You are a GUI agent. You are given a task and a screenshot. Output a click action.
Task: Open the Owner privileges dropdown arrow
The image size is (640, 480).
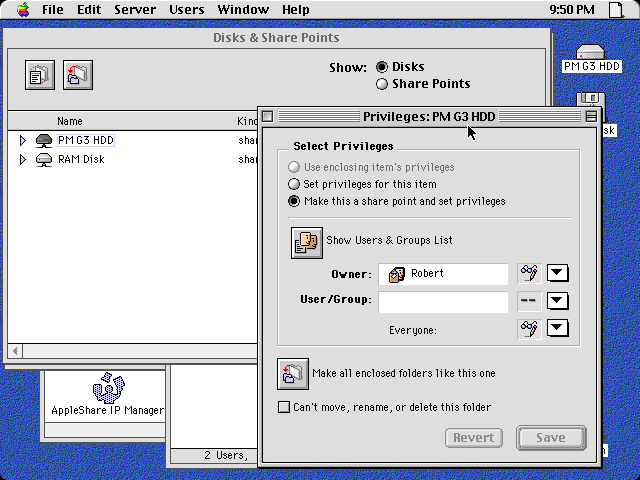[558, 274]
